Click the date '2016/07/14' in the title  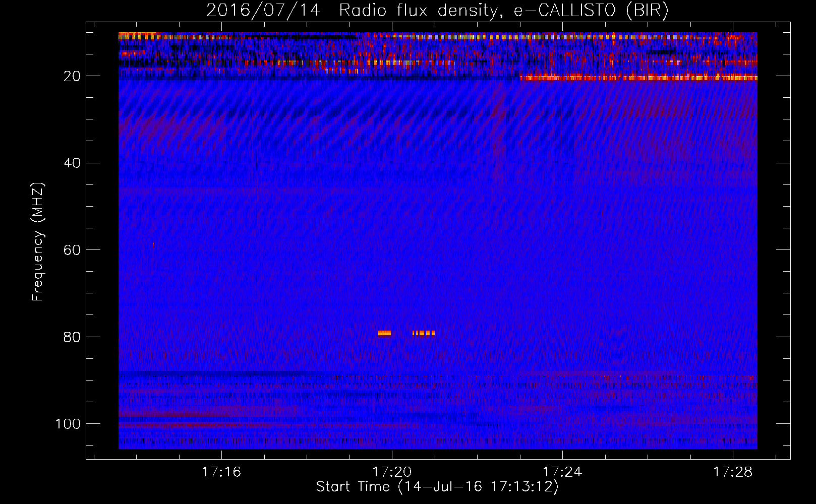(263, 11)
